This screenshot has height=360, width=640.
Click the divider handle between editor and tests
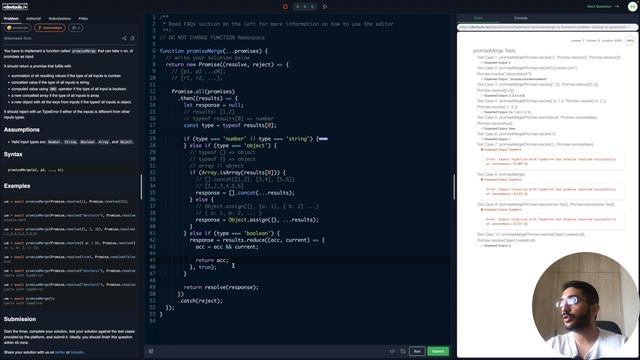454,187
